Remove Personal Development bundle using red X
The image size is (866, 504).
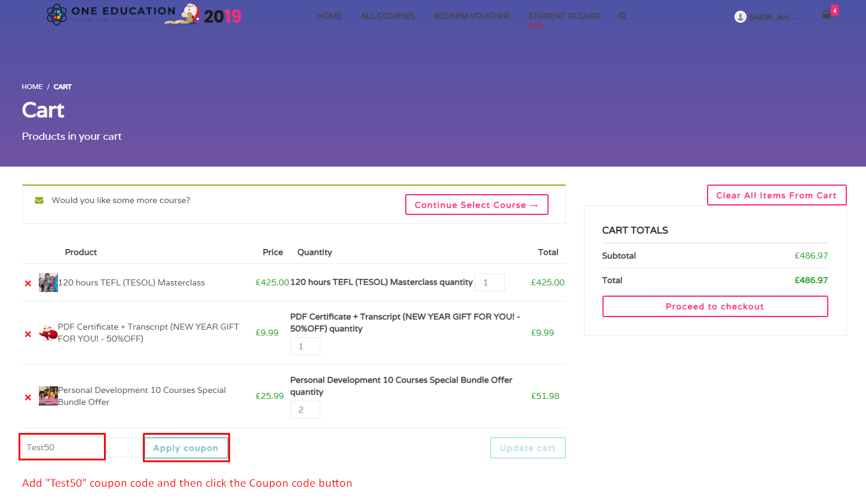click(x=27, y=397)
